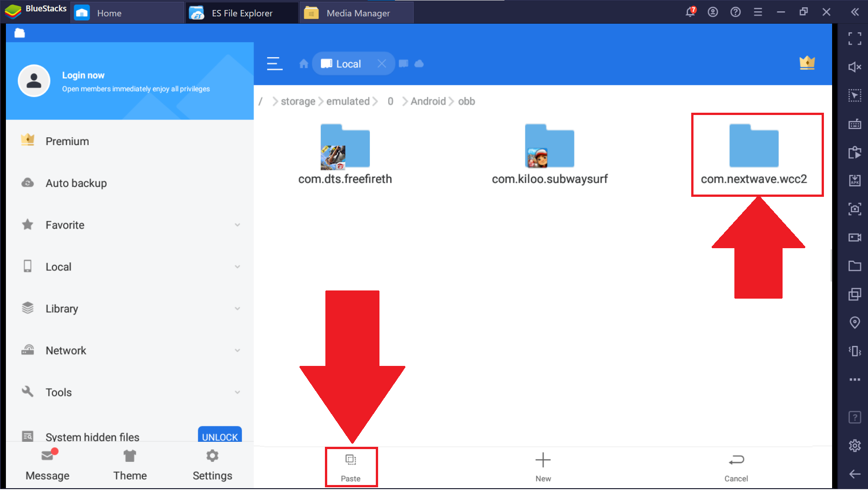Switch to the Home tab in BlueStacks
The image size is (868, 490).
pos(127,13)
